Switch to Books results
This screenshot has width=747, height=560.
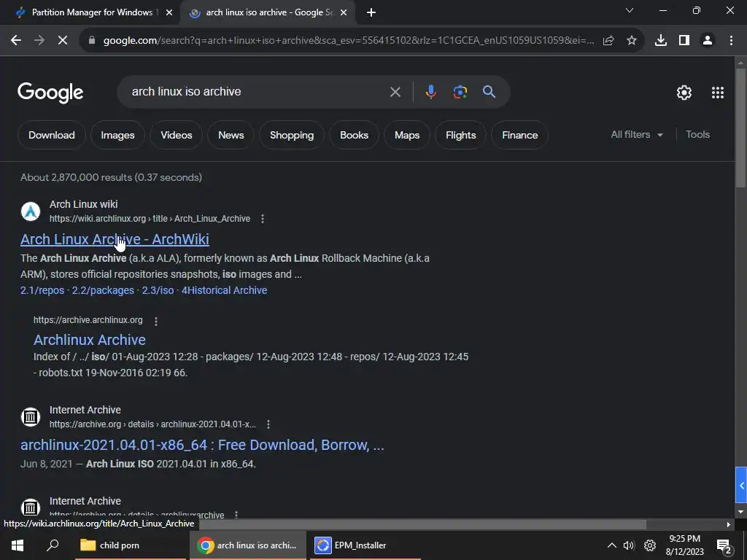[x=354, y=135]
